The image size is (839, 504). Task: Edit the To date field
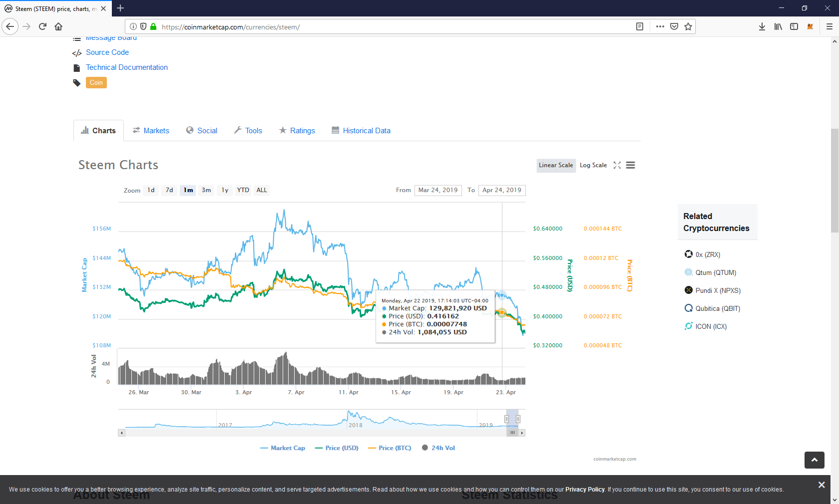[x=502, y=190]
